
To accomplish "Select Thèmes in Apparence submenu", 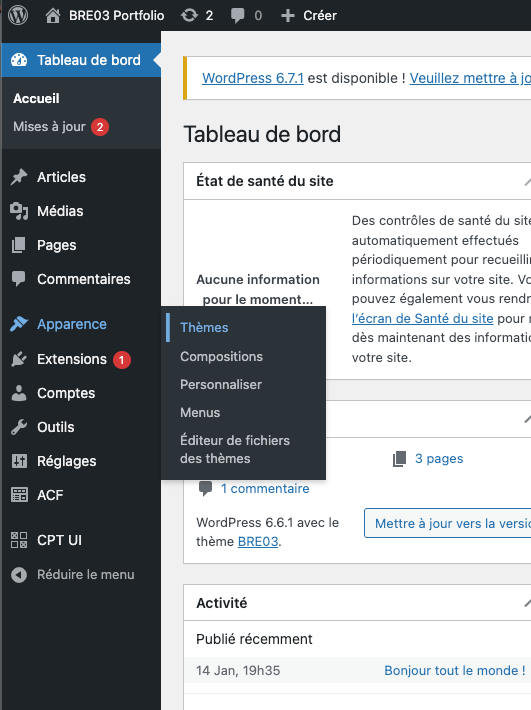I will (204, 327).
